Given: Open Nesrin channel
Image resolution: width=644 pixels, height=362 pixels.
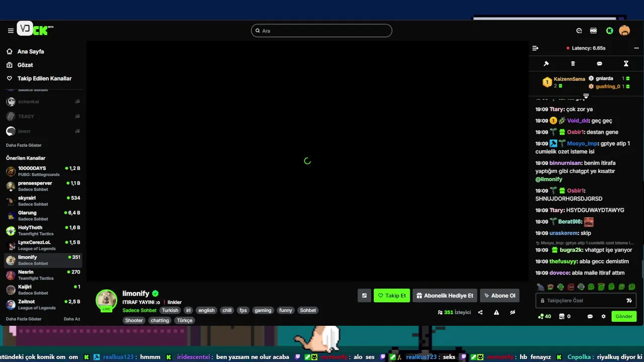Looking at the screenshot, I should coord(43,275).
